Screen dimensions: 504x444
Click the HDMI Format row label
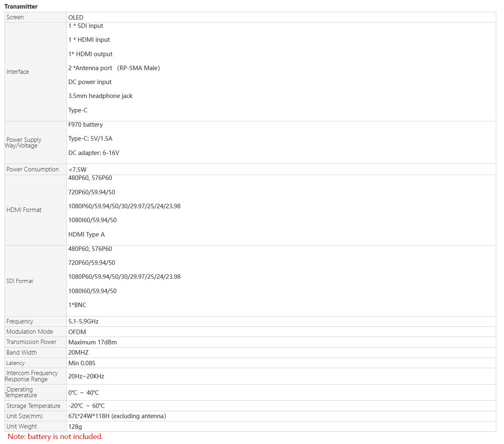pos(24,210)
